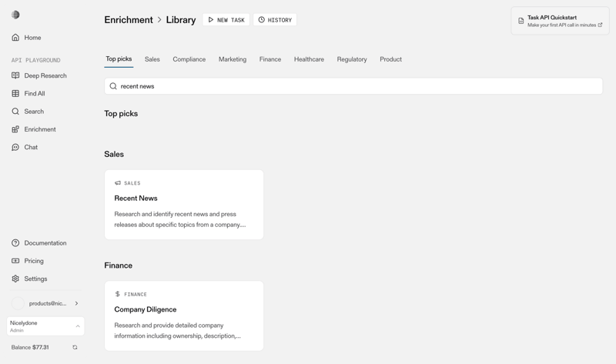This screenshot has height=364, width=616.
Task: Switch to the Sales tab
Action: point(152,59)
